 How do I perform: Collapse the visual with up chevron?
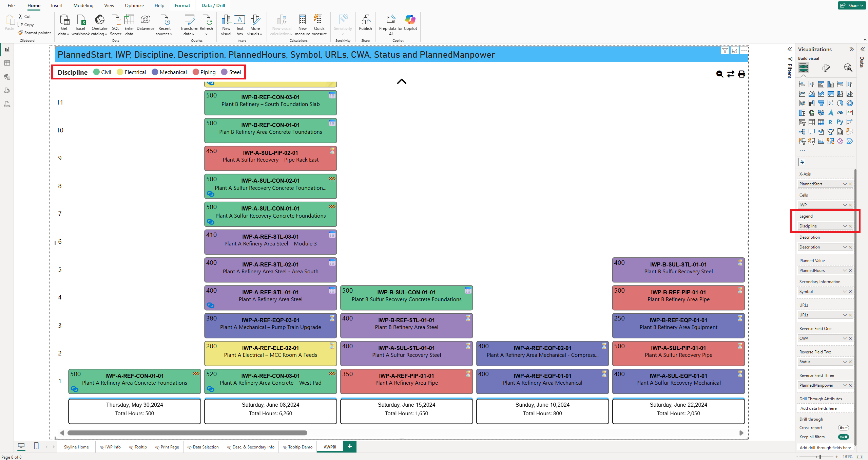[402, 81]
